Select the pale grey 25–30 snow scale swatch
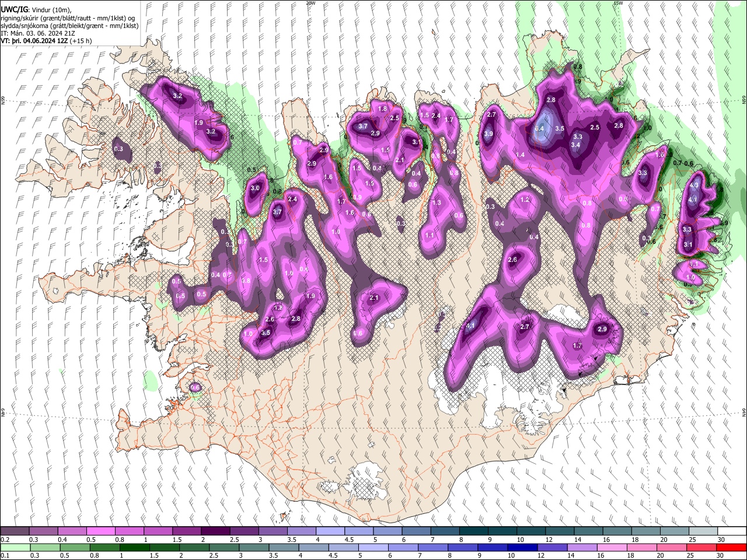This screenshot has height=560, width=747. [703, 531]
